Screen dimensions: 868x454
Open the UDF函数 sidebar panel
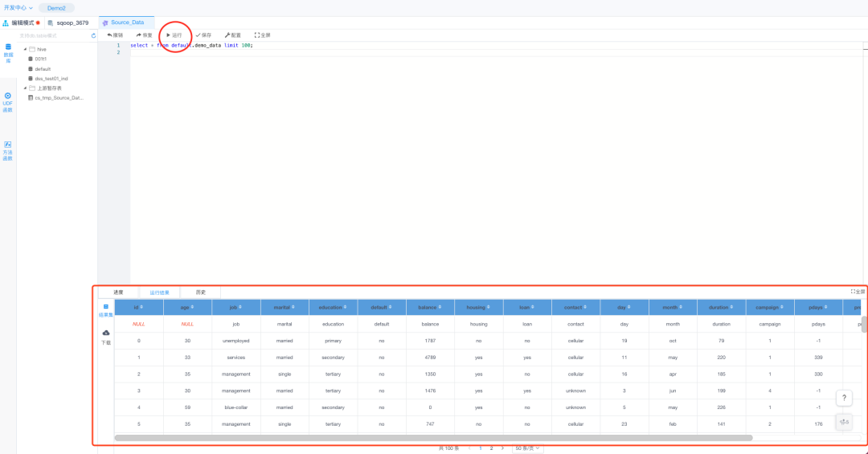tap(8, 101)
